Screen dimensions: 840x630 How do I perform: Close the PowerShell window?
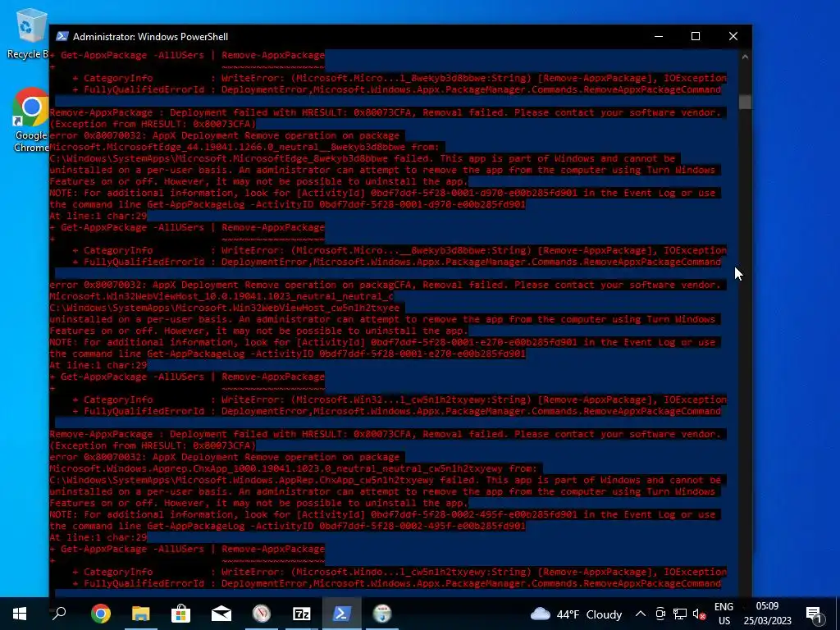click(x=733, y=36)
